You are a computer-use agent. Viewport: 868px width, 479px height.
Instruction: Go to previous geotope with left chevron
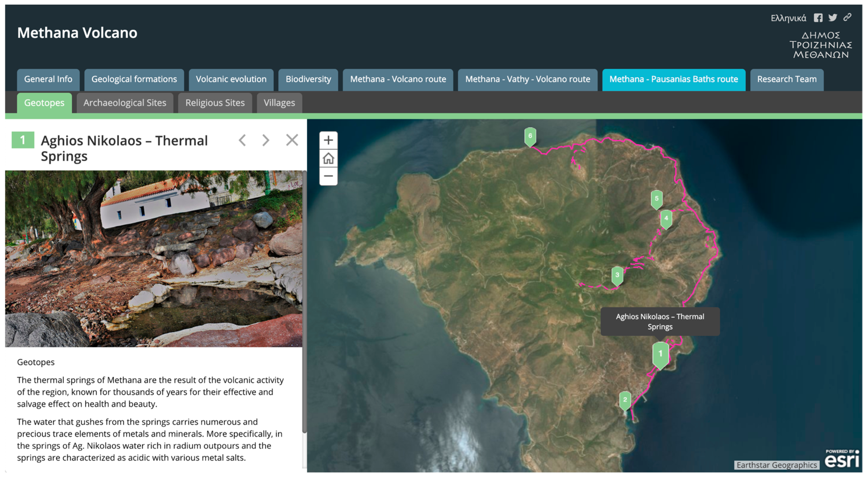point(242,140)
